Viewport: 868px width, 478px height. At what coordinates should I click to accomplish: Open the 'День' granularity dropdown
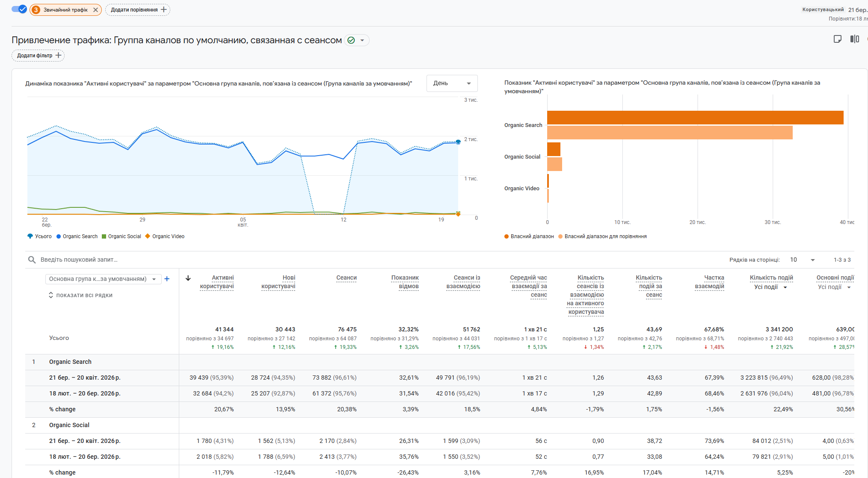(x=452, y=83)
